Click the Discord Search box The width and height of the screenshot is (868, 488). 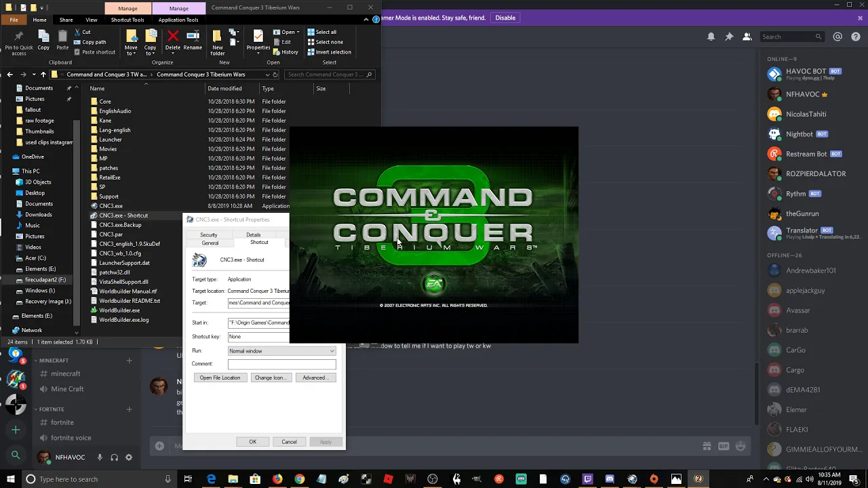791,37
